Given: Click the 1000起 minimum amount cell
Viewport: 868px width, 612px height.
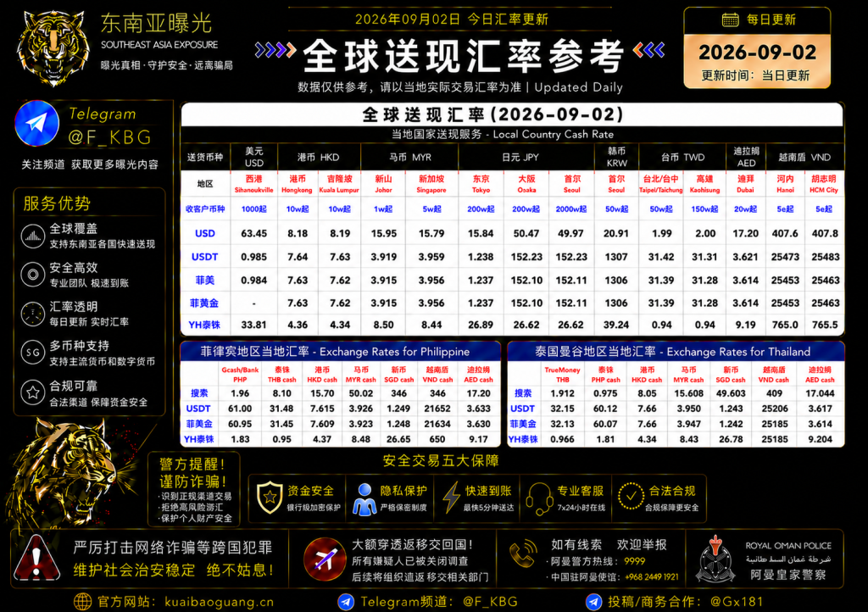Looking at the screenshot, I should pos(254,209).
